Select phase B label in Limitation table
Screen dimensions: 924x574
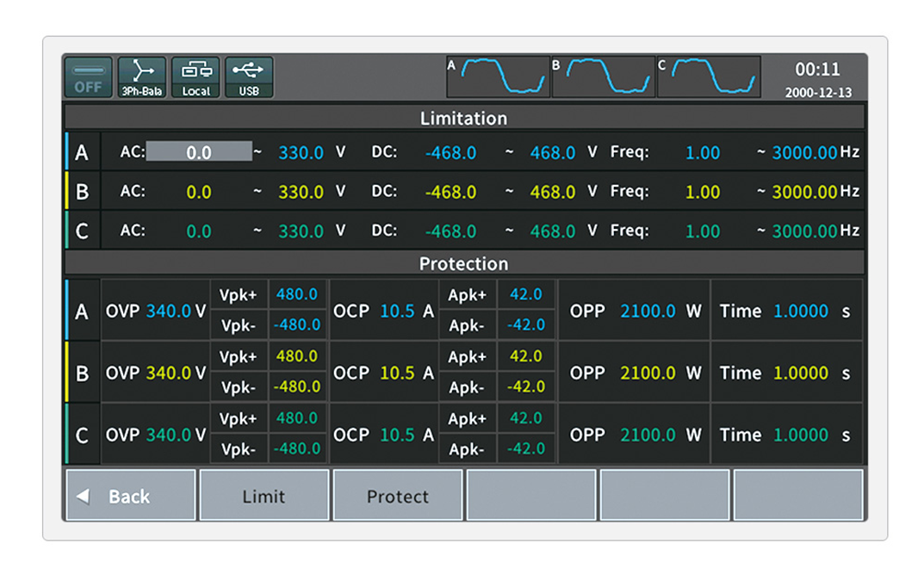[82, 191]
